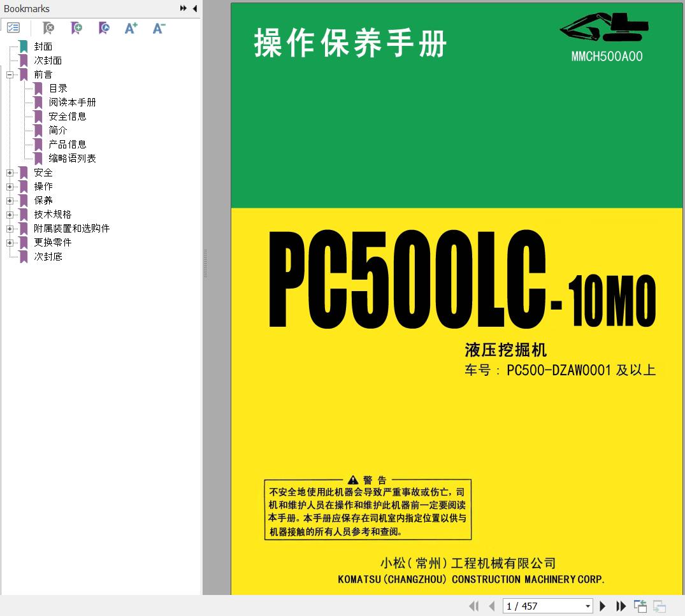The image size is (685, 616).
Task: Click the next view icon in the status bar
Action: click(660, 606)
